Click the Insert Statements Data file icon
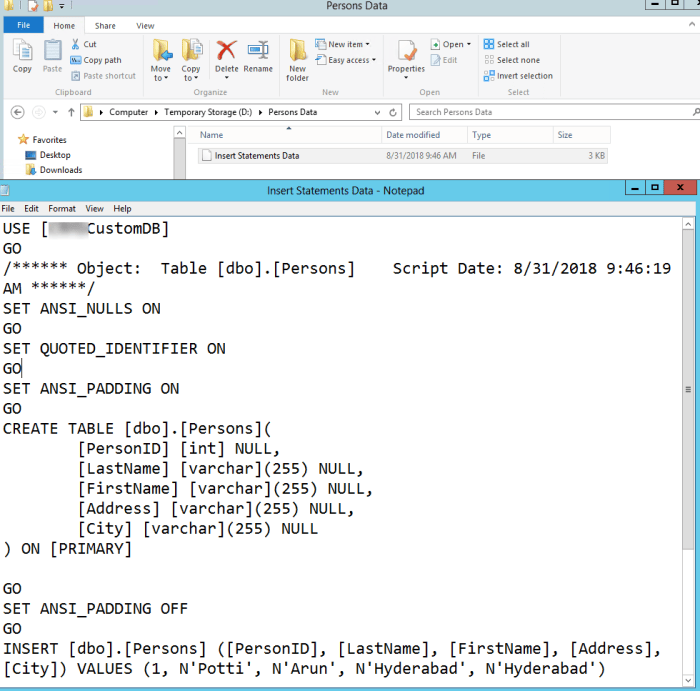Image resolution: width=700 pixels, height=691 pixels. tap(206, 155)
